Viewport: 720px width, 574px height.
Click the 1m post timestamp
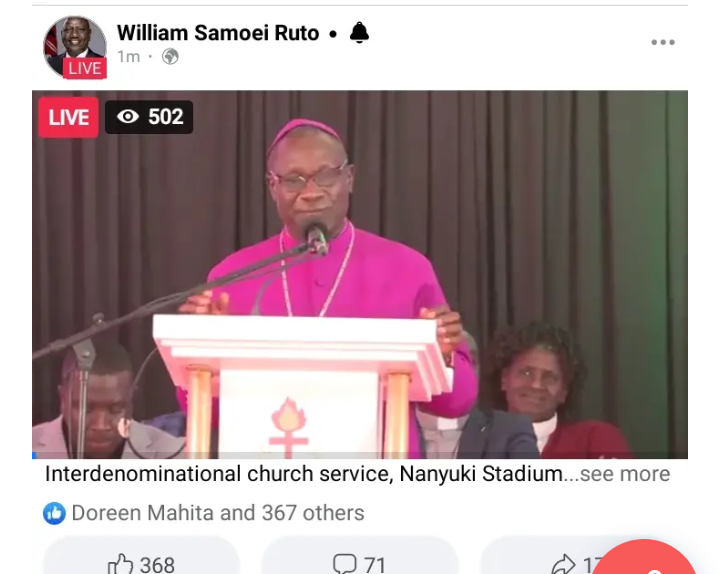point(129,56)
